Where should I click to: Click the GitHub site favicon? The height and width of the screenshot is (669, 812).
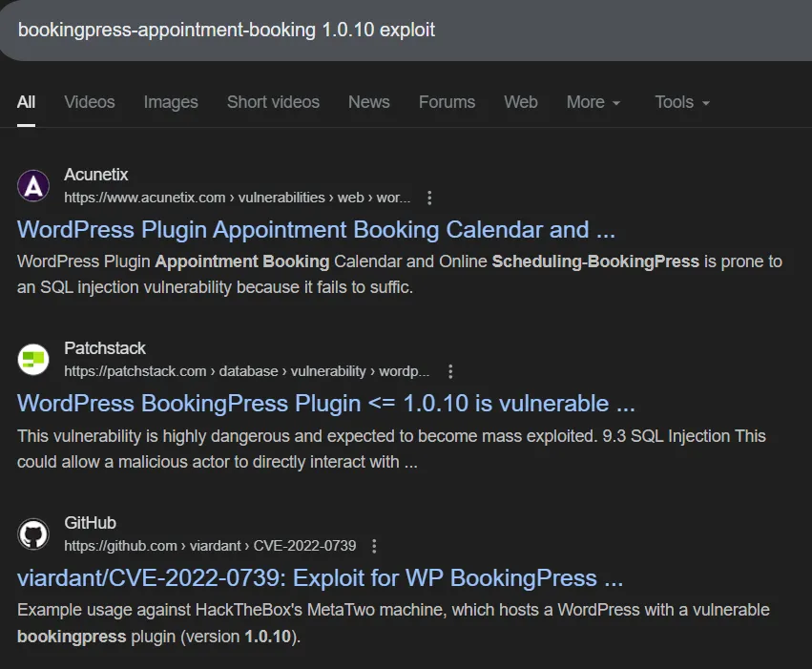click(33, 534)
